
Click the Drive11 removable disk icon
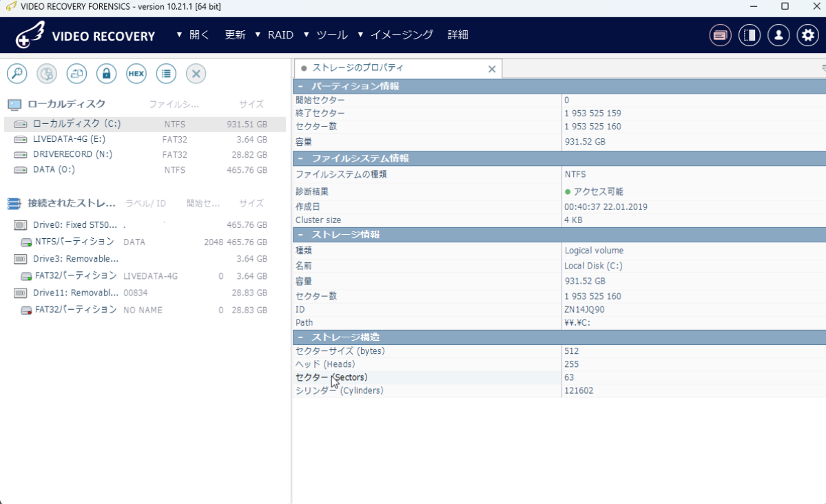[x=21, y=293]
